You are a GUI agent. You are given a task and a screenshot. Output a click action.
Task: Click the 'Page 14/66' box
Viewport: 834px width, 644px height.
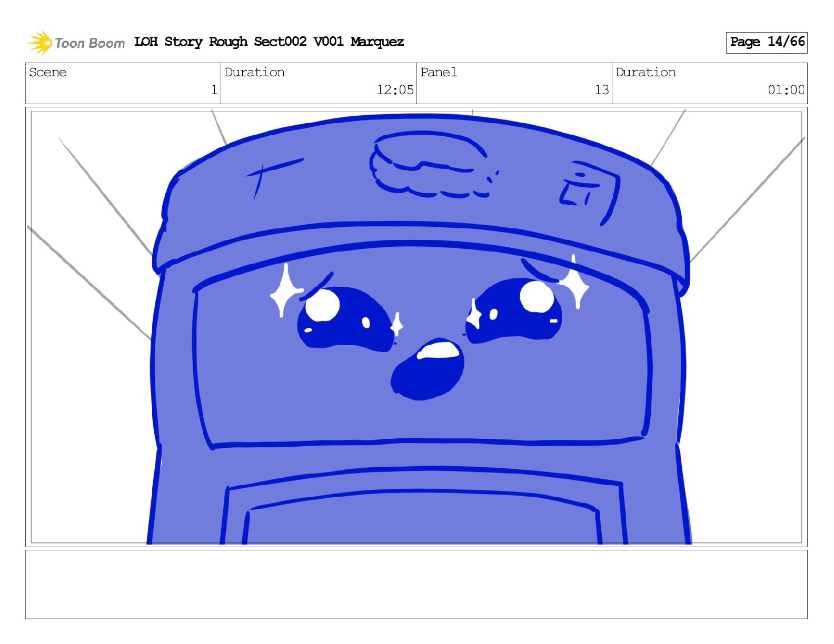(767, 42)
